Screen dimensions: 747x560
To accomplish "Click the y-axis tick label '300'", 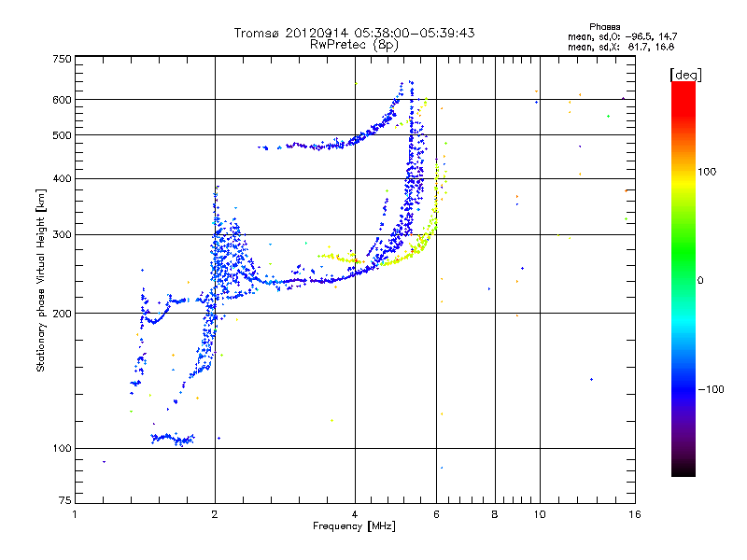I will [x=62, y=235].
